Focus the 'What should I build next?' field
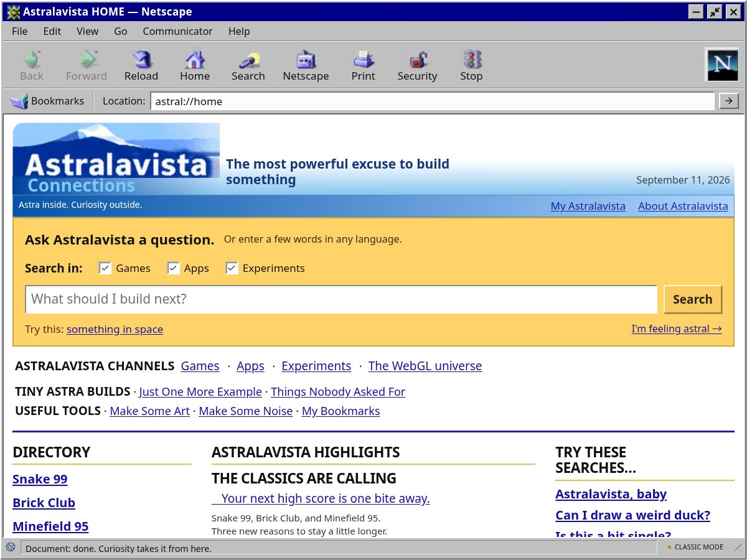This screenshot has height=560, width=747. point(341,299)
